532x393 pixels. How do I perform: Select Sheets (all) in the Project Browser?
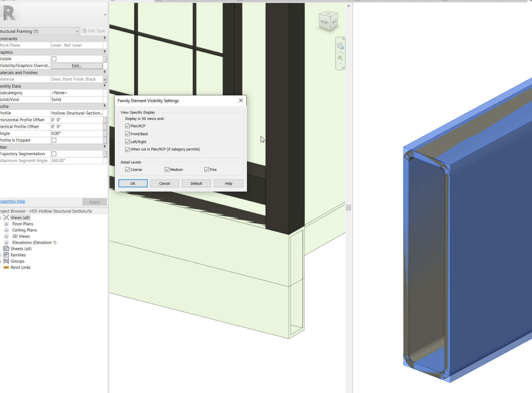20,248
